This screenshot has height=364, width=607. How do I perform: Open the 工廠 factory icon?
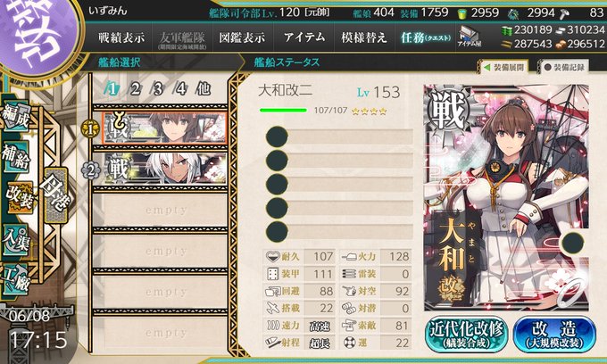(x=15, y=279)
